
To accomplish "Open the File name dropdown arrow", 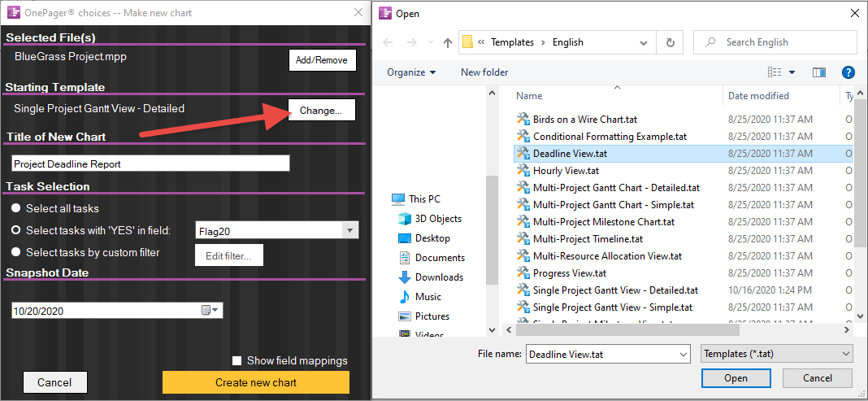I will (x=684, y=354).
